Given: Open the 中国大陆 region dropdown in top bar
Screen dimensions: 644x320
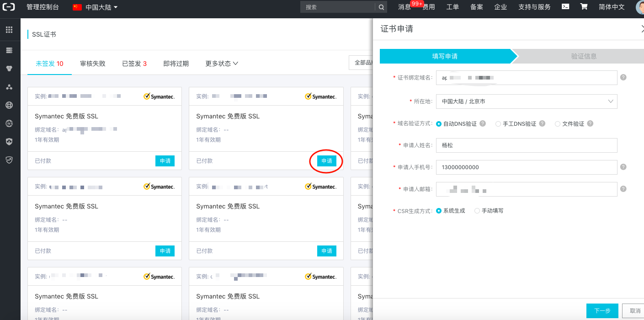Looking at the screenshot, I should point(95,7).
